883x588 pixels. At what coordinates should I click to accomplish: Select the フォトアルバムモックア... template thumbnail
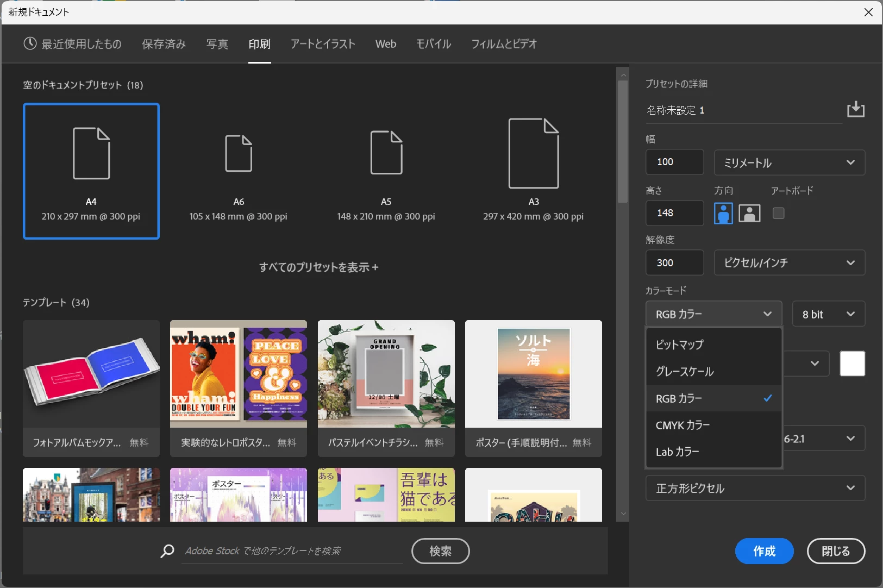click(x=91, y=374)
